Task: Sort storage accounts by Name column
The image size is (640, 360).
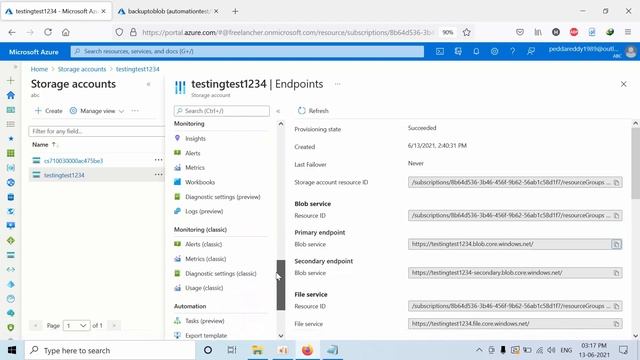Action: (44, 144)
